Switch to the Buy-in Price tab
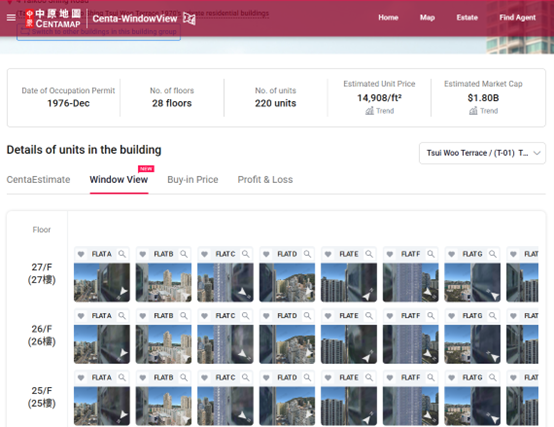The image size is (554, 427). pyautogui.click(x=193, y=179)
